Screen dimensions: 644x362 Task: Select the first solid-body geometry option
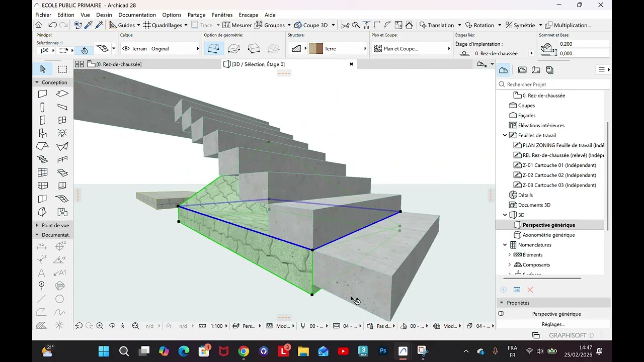tap(214, 49)
